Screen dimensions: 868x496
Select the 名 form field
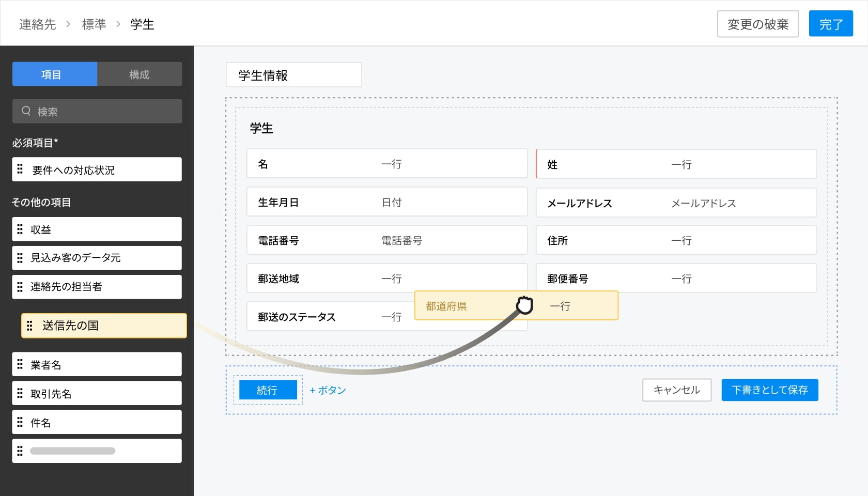click(x=387, y=164)
